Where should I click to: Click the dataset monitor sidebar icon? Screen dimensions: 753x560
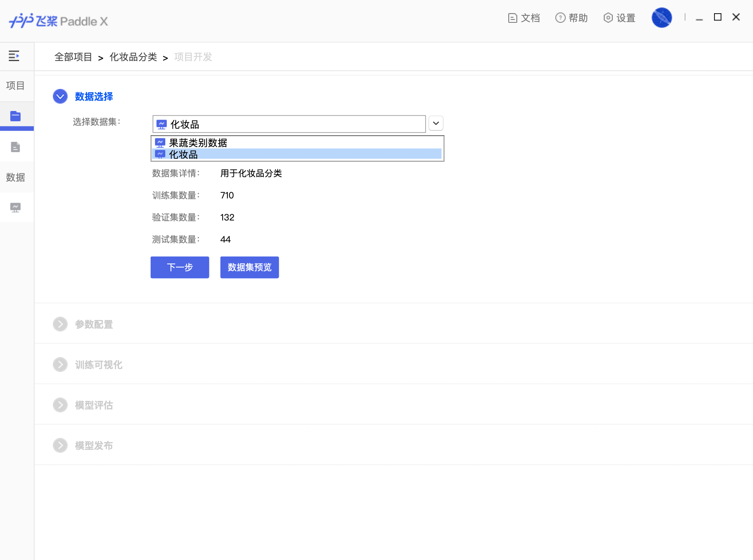click(15, 208)
